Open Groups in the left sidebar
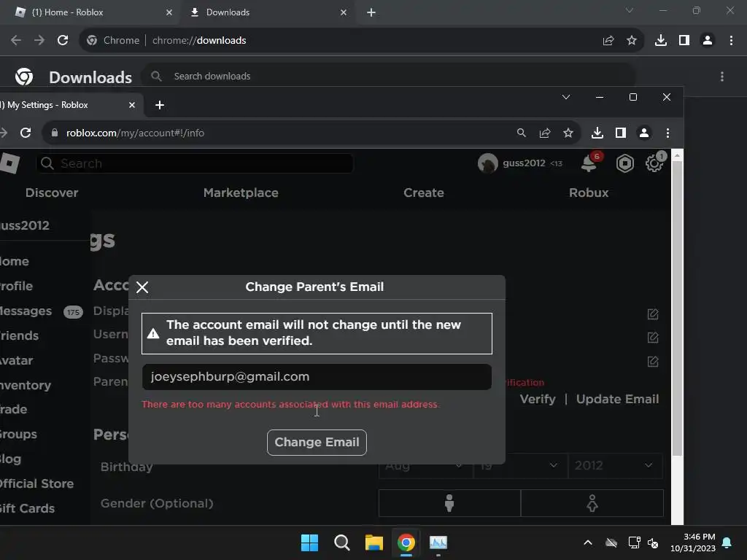The height and width of the screenshot is (560, 747). pyautogui.click(x=18, y=435)
